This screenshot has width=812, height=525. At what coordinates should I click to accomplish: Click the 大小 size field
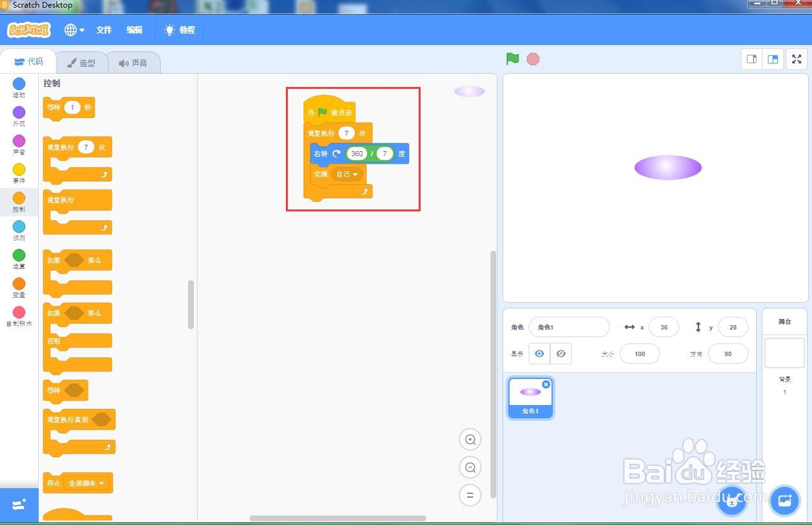point(640,354)
